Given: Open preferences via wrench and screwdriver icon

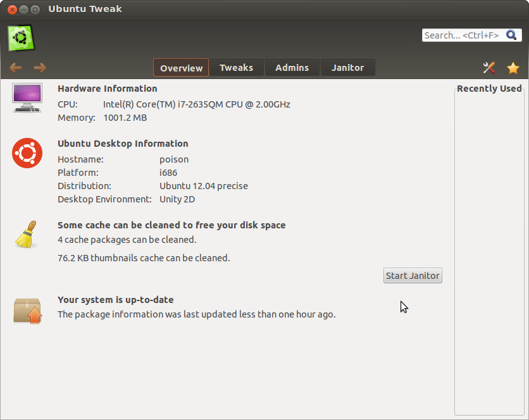Looking at the screenshot, I should 489,68.
